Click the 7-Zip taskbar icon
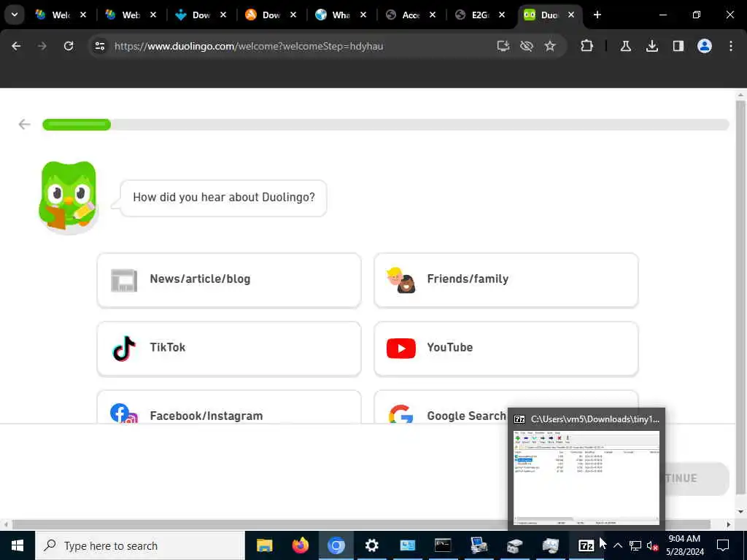The height and width of the screenshot is (560, 747). click(586, 545)
